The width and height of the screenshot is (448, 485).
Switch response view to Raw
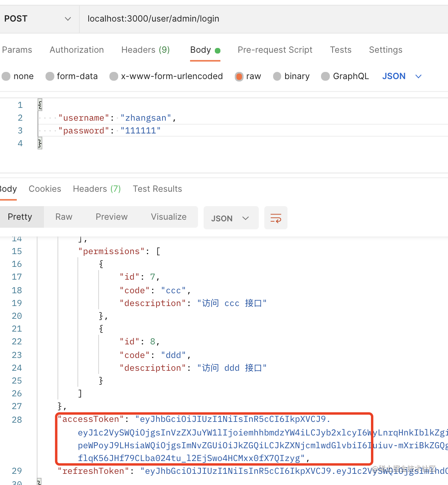[x=64, y=217]
